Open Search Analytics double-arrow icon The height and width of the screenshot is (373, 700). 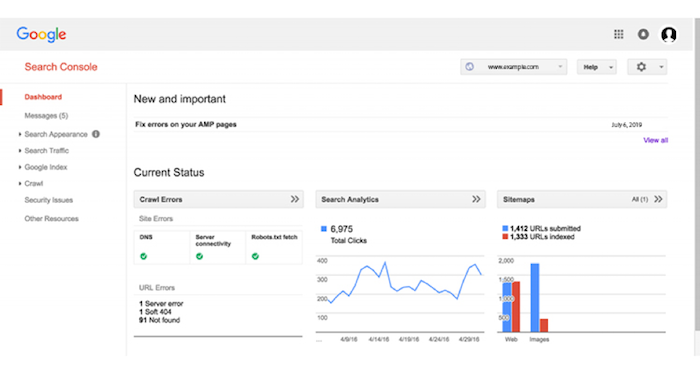[476, 199]
